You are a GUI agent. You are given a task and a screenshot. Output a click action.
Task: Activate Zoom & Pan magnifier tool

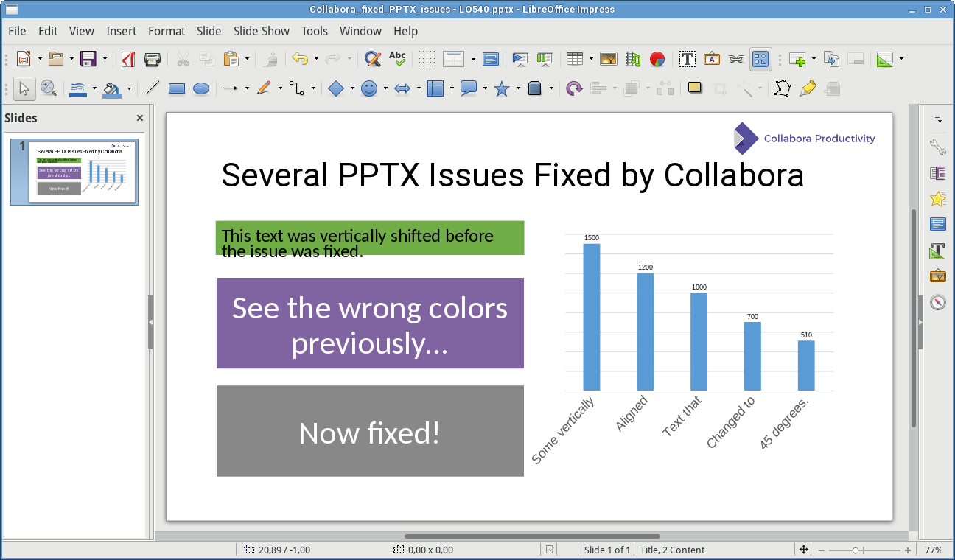coord(49,88)
